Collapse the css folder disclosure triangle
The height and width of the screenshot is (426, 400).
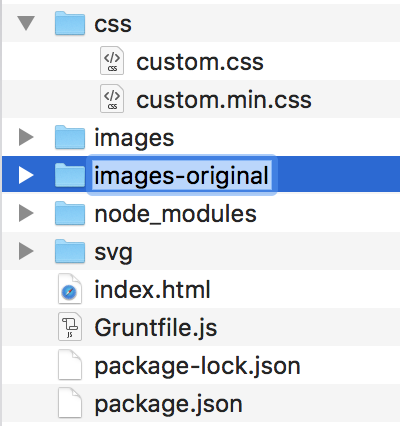(x=26, y=23)
